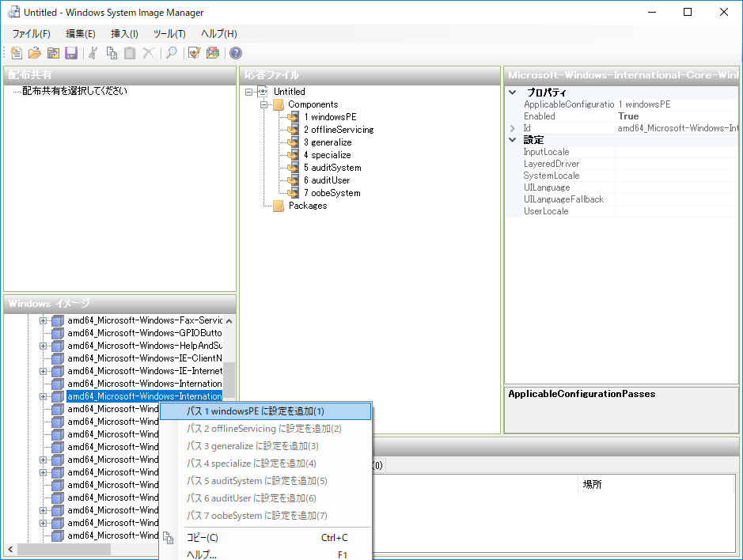Select the amd64_Microsoft-Windows-GPIOButto component
This screenshot has width=743, height=560.
[145, 333]
